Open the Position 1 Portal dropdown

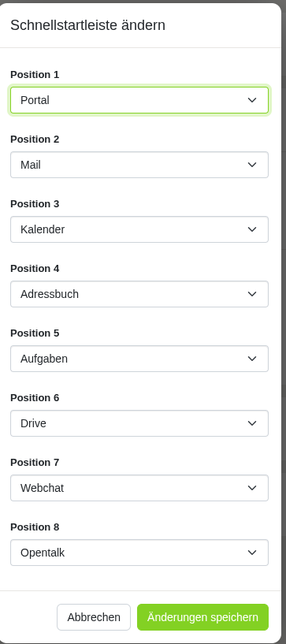[x=139, y=100]
